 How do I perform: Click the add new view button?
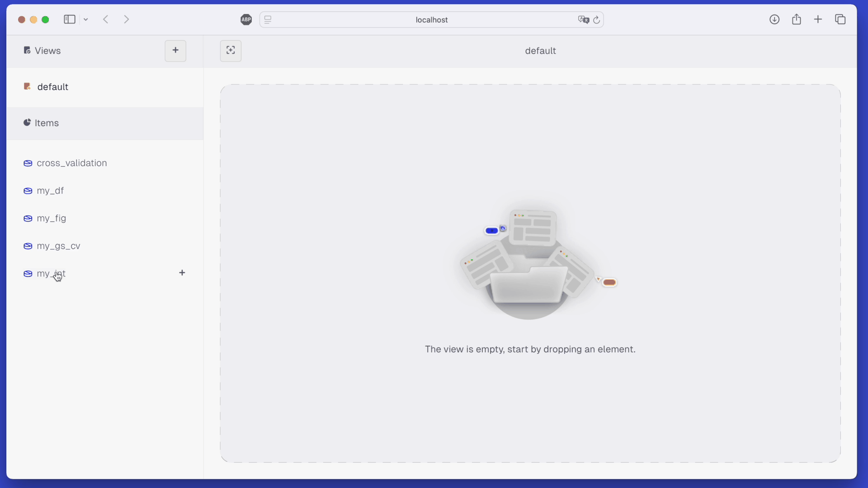(x=175, y=50)
